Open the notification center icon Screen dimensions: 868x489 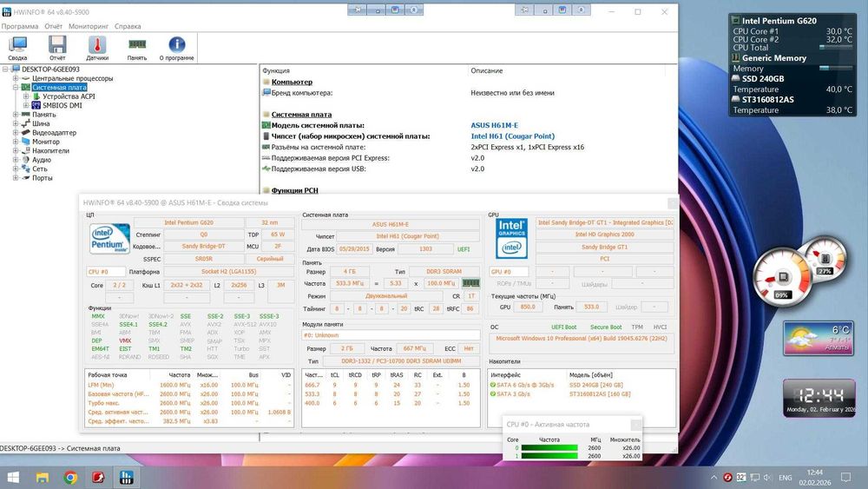point(845,478)
